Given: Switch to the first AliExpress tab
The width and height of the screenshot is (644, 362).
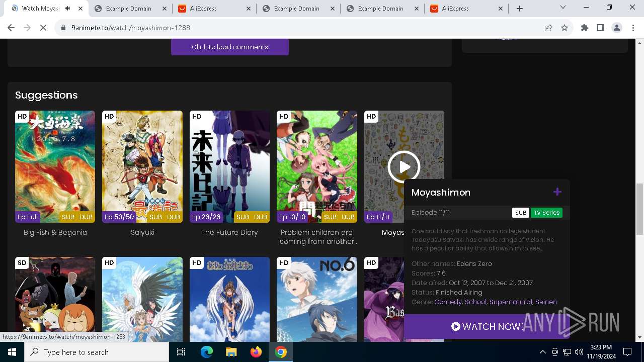Looking at the screenshot, I should click(214, 9).
